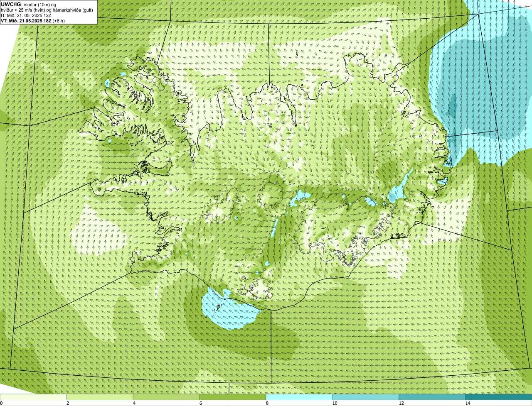Screen dimensions: 532x406
Task: Click the init time "IT: Mið. 21. 05. 2025 12Z"
Action: click(26, 15)
